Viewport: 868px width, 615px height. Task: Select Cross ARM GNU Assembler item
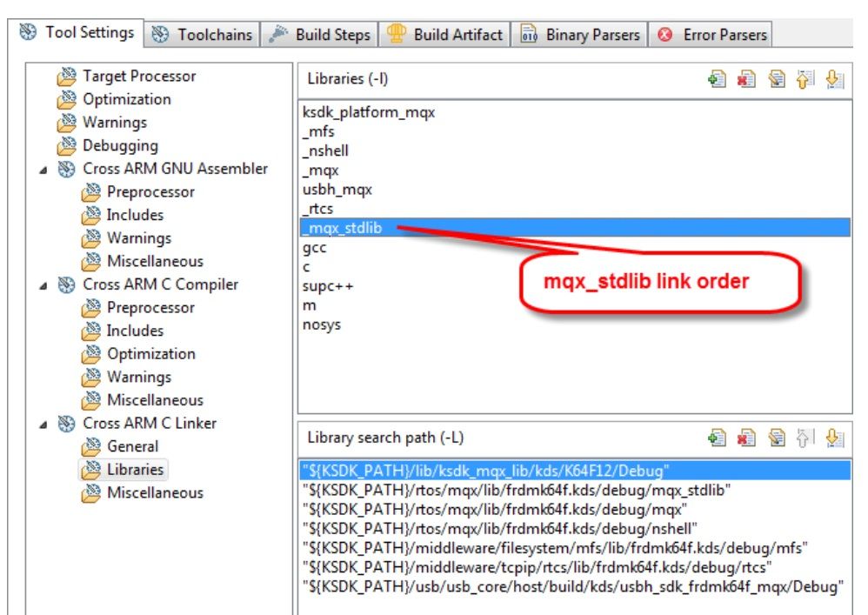point(163,169)
